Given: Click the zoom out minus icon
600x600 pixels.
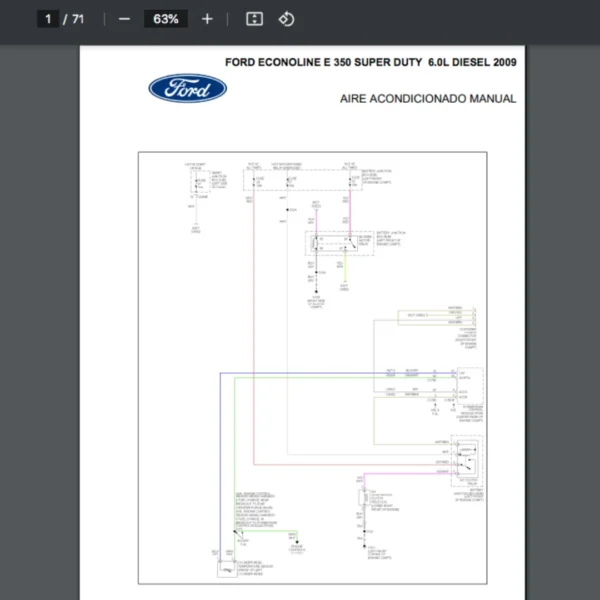Looking at the screenshot, I should coord(124,19).
